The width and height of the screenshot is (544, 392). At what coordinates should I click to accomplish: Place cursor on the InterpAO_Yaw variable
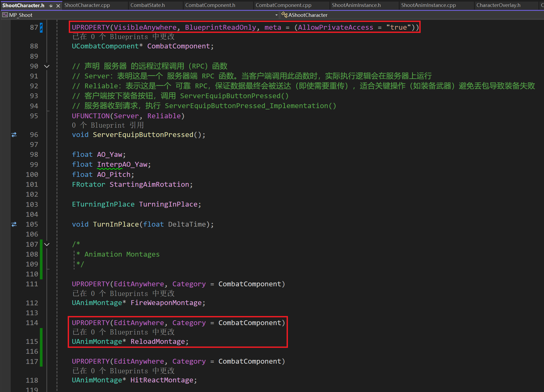pyautogui.click(x=122, y=164)
